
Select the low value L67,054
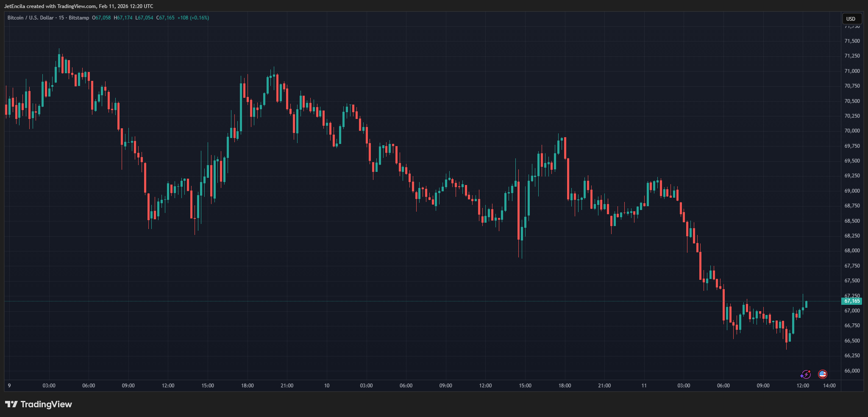[x=144, y=18]
